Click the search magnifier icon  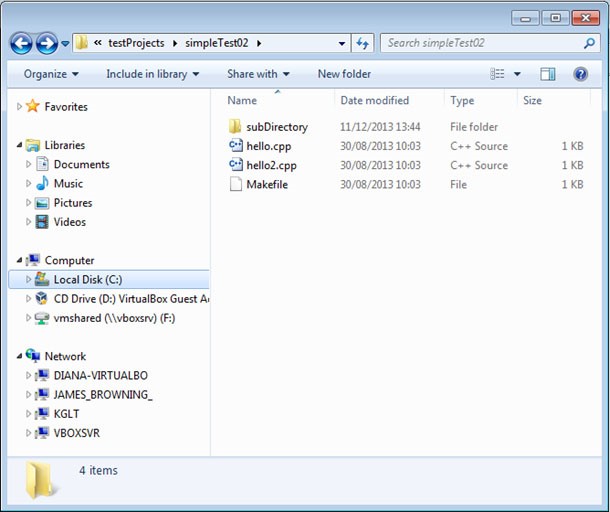pyautogui.click(x=589, y=43)
